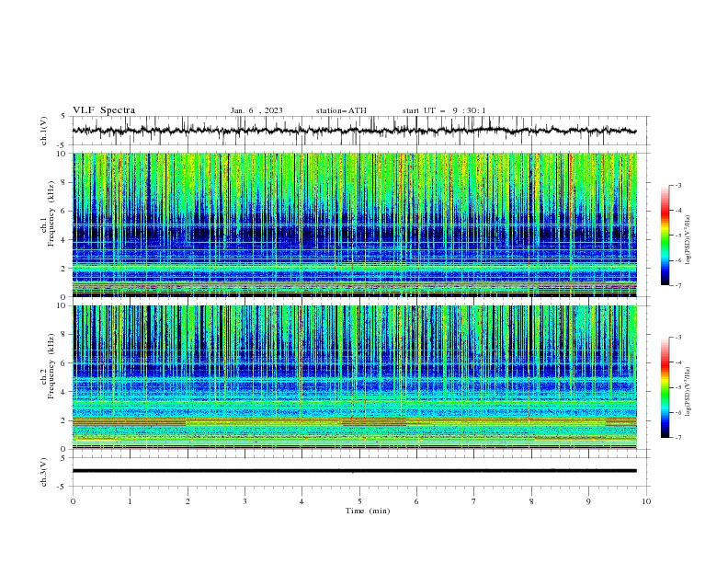
Task: Click the 'Time (min)' axis title
Action: 368,511
